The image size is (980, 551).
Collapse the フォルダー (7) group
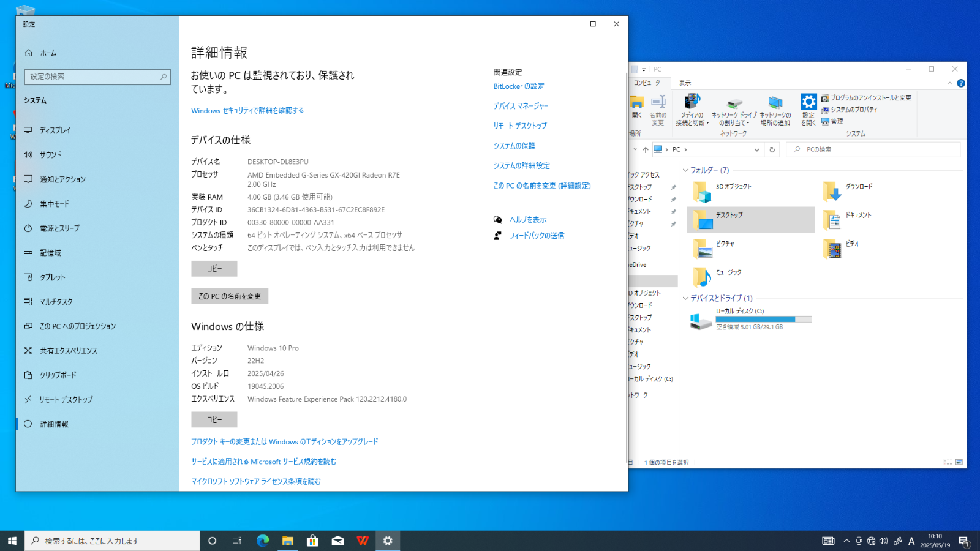(x=685, y=170)
